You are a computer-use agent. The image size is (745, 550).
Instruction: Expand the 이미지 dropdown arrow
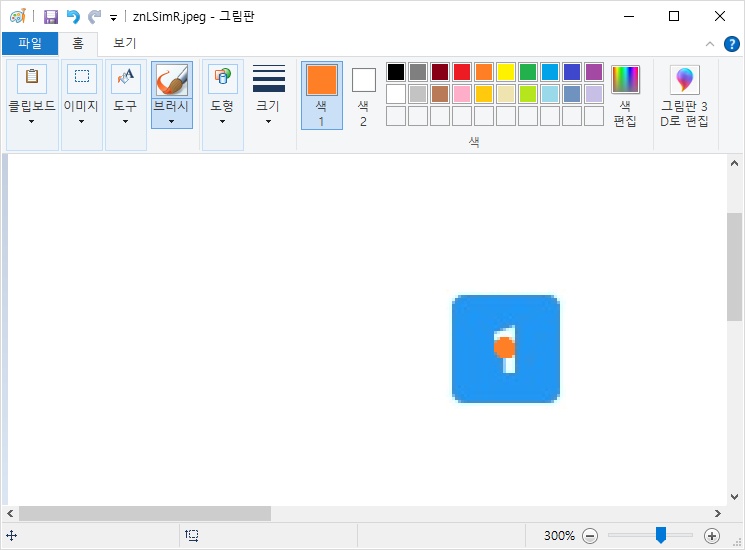point(81,122)
